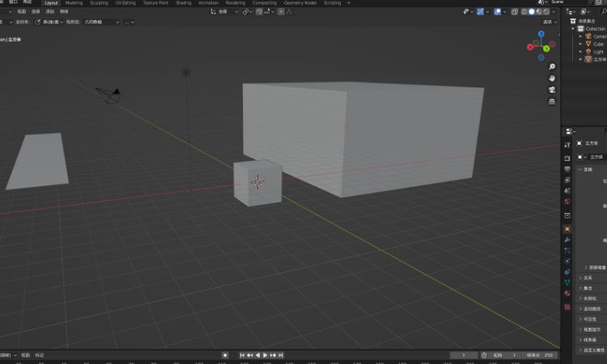The width and height of the screenshot is (607, 364).
Task: Toggle viewport overlays display button
Action: click(499, 12)
